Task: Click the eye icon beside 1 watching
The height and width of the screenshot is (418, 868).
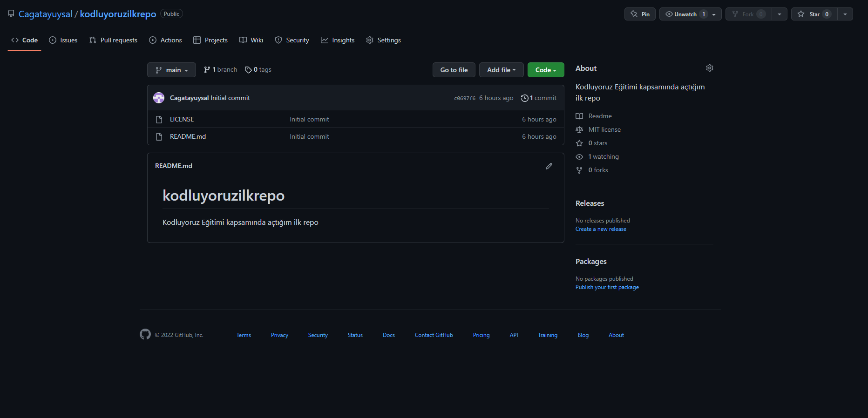Action: click(579, 157)
